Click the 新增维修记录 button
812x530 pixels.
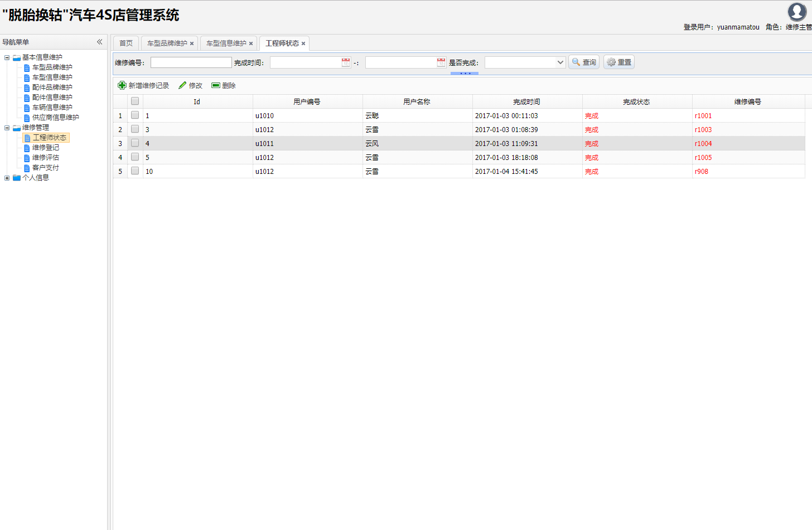(143, 85)
